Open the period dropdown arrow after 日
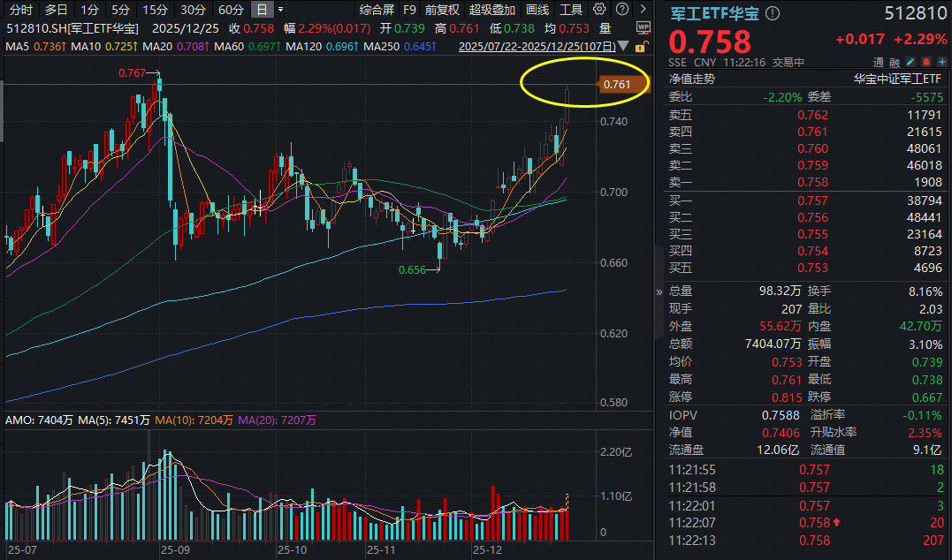Image resolution: width=952 pixels, height=560 pixels. 280,10
